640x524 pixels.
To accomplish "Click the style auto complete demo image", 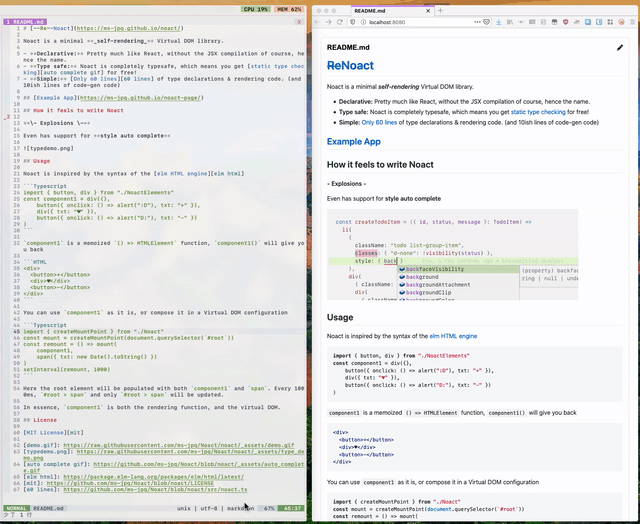I will click(452, 255).
